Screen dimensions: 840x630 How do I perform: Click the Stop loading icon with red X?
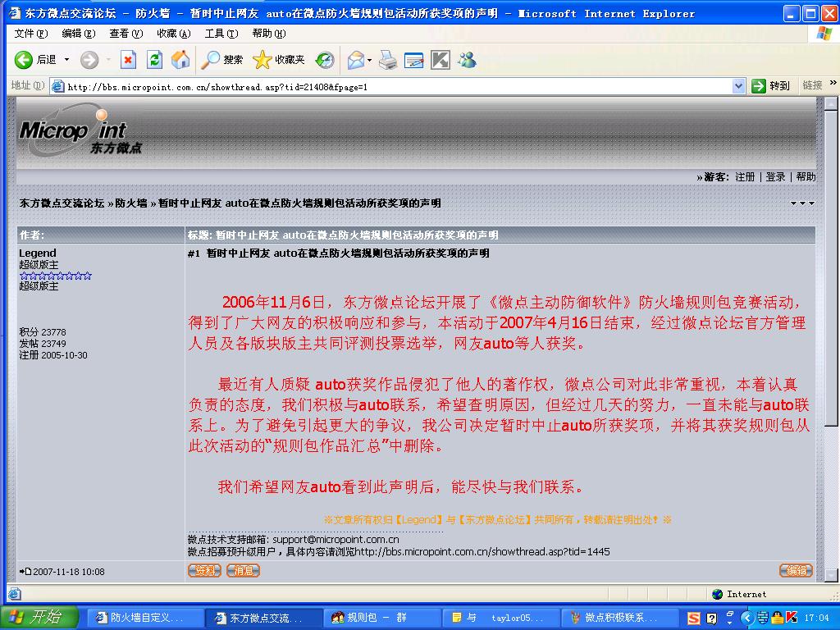[x=128, y=59]
